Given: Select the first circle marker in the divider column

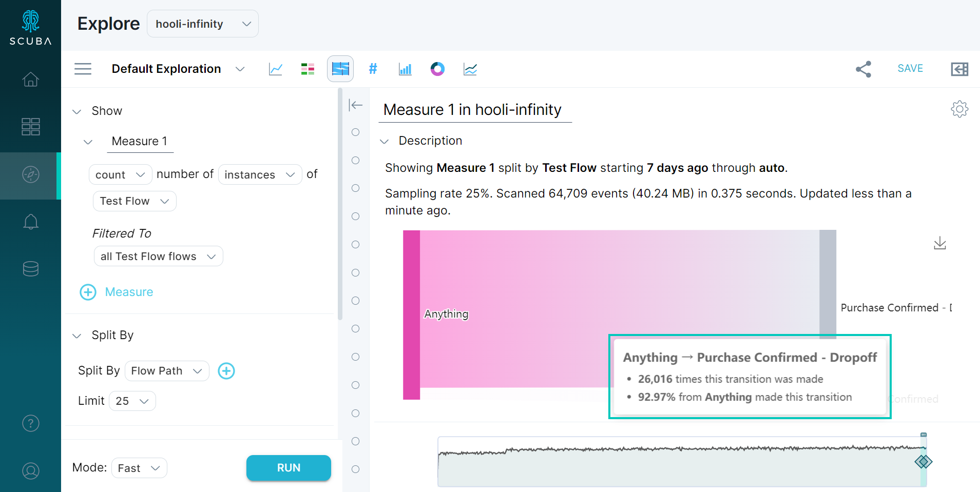Looking at the screenshot, I should [355, 132].
